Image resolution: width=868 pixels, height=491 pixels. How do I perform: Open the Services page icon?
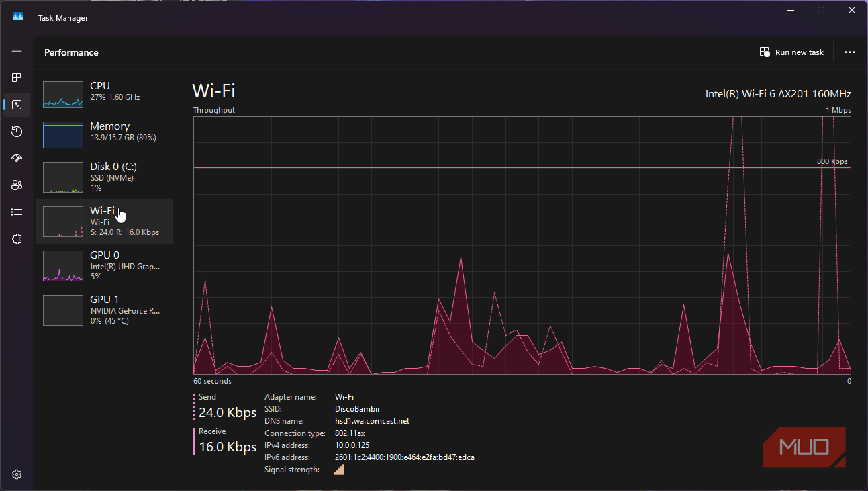click(17, 239)
